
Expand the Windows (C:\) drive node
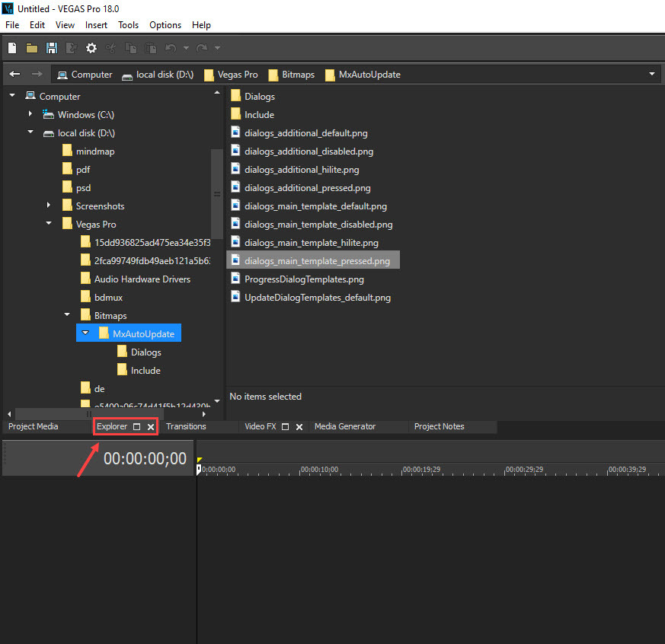click(x=30, y=113)
